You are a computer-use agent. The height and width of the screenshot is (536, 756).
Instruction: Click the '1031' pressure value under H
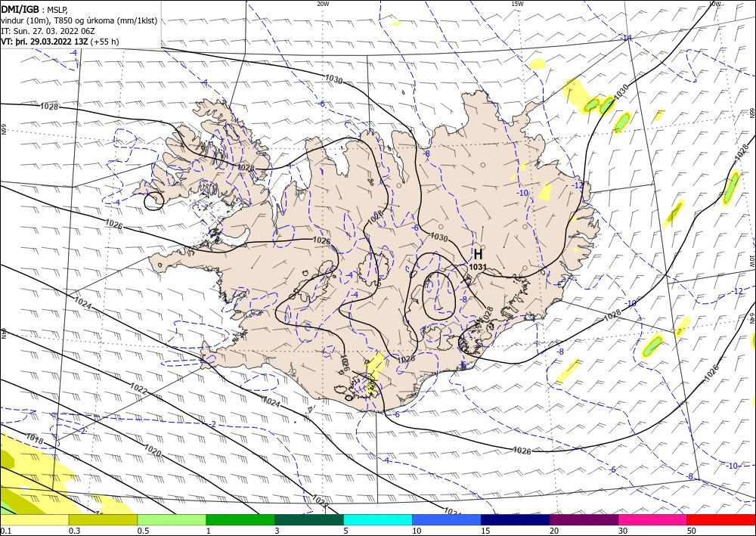[477, 267]
